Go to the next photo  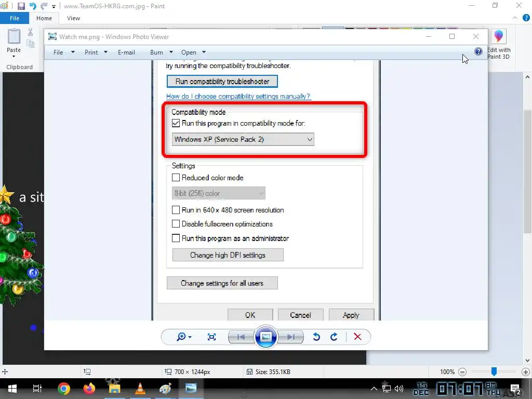pos(290,337)
